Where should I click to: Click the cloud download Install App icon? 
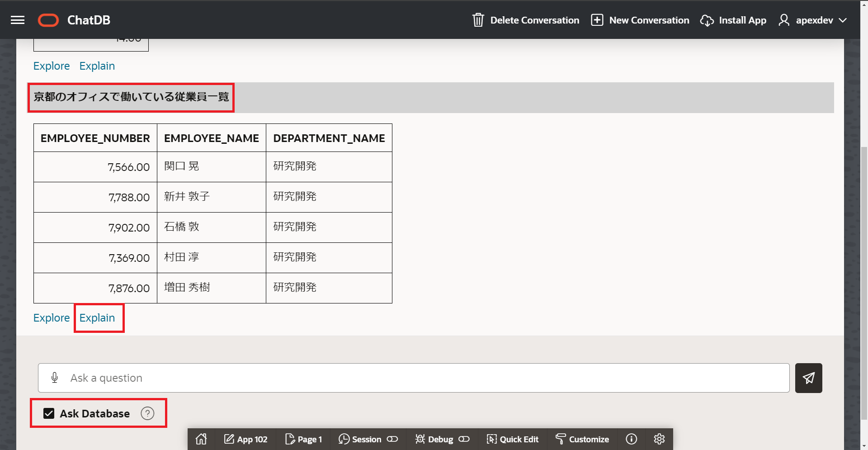[707, 20]
